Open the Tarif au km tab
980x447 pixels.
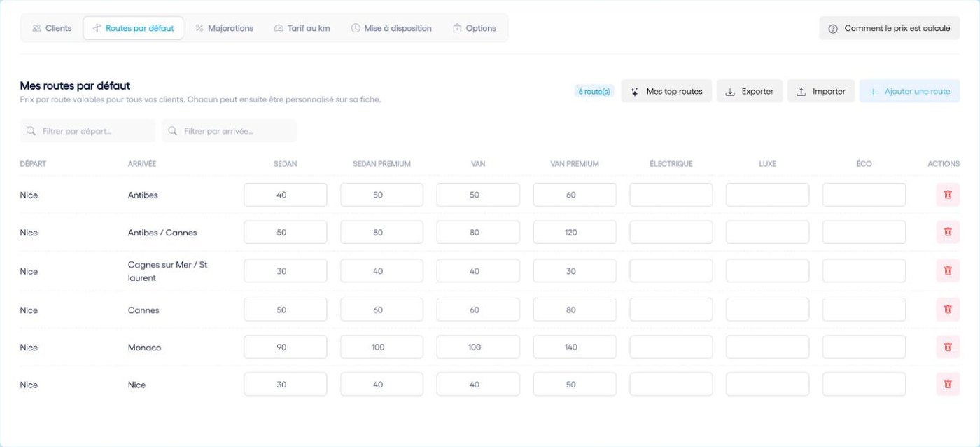[x=302, y=28]
